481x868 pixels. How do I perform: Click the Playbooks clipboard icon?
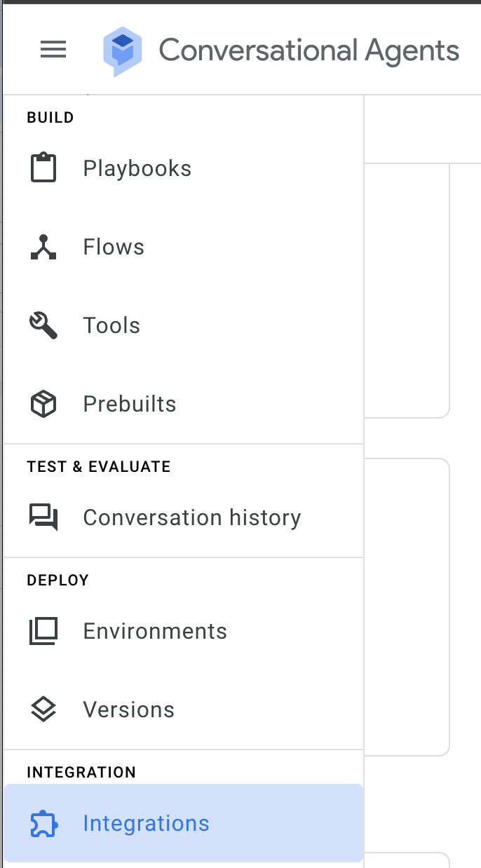[43, 168]
